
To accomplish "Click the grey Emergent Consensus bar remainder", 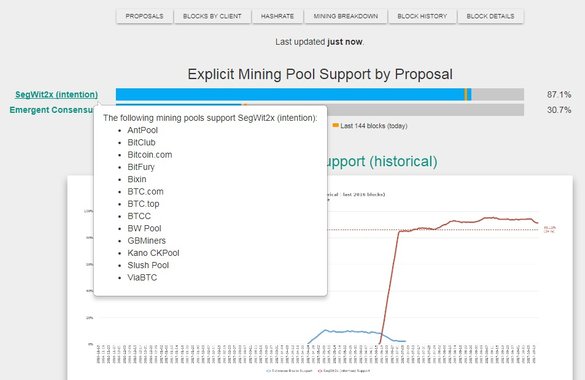I will [425, 110].
